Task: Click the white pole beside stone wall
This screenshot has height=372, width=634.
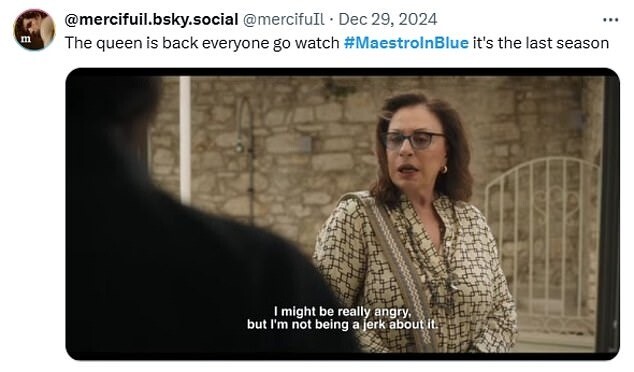Action: tap(185, 140)
